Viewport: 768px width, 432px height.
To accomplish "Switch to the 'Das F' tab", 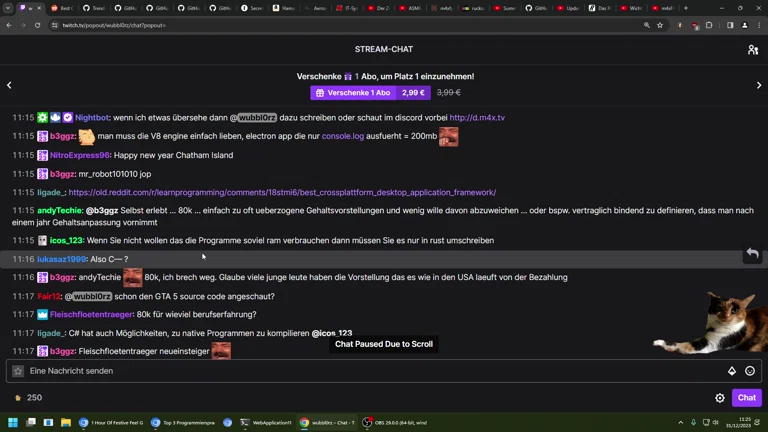I will pos(600,8).
